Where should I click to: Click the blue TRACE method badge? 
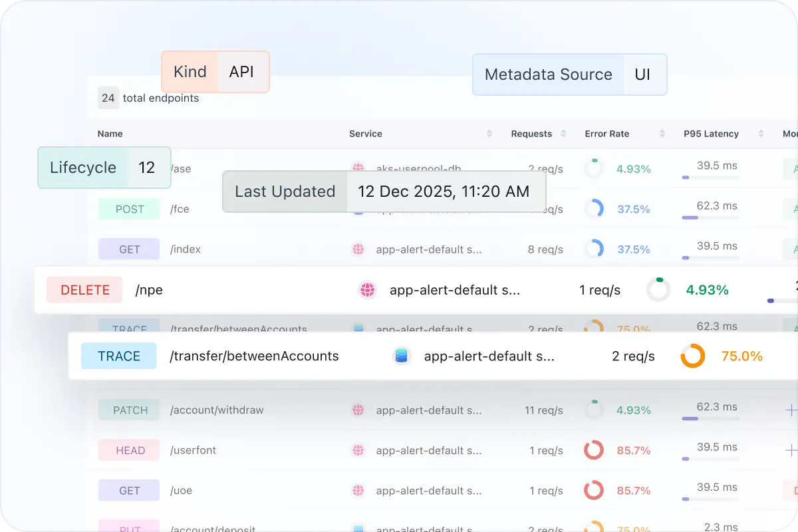click(118, 356)
